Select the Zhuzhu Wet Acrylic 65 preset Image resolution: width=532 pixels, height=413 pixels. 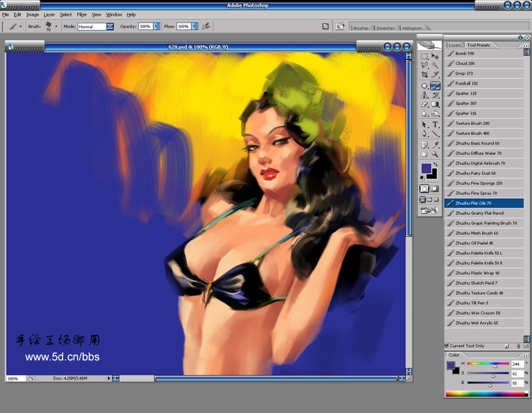point(484,323)
